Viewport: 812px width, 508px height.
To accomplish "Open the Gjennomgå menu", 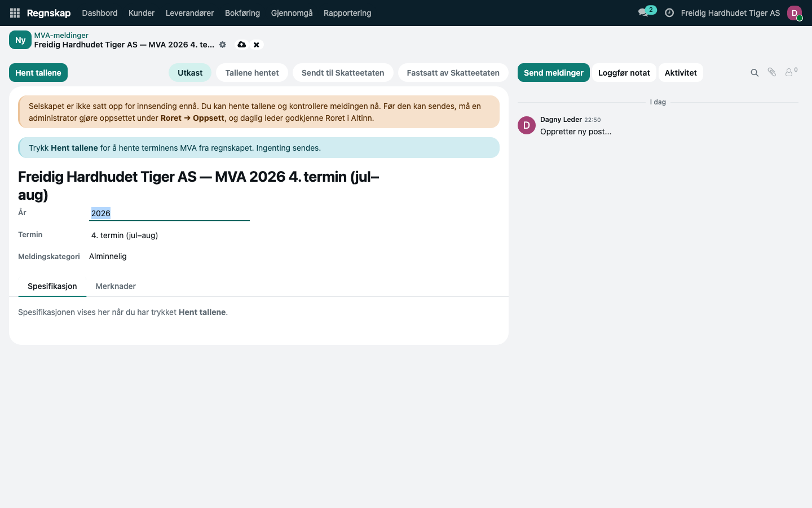I will pyautogui.click(x=292, y=13).
